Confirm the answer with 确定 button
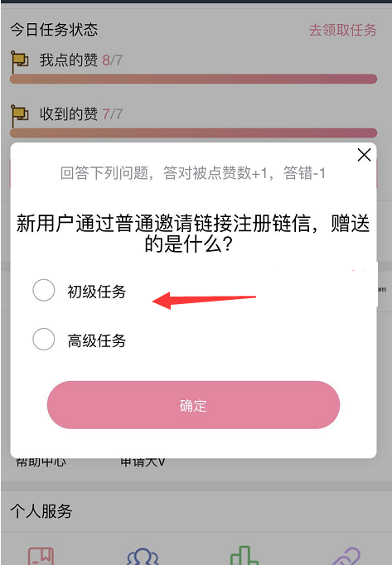392x565 pixels. click(193, 405)
